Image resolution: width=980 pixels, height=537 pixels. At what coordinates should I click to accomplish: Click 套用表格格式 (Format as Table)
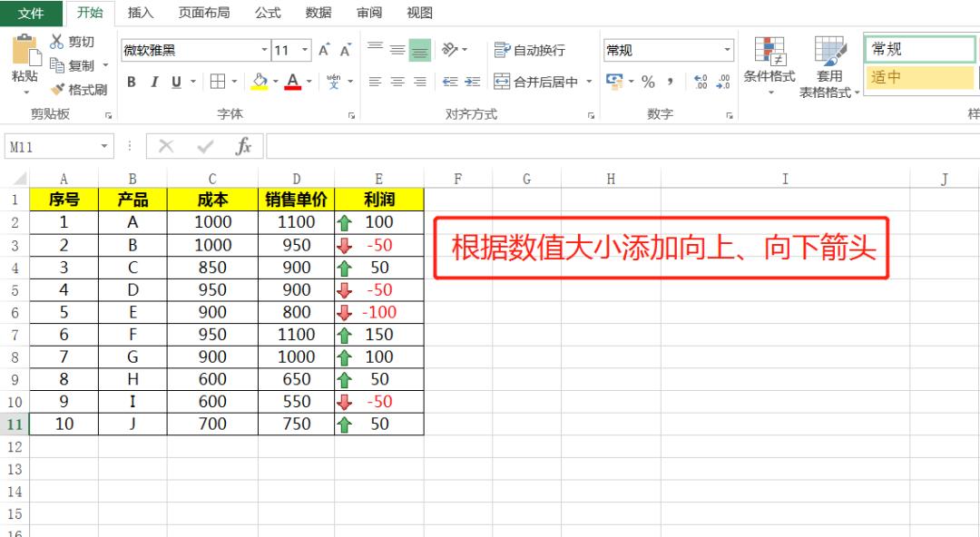pos(828,63)
